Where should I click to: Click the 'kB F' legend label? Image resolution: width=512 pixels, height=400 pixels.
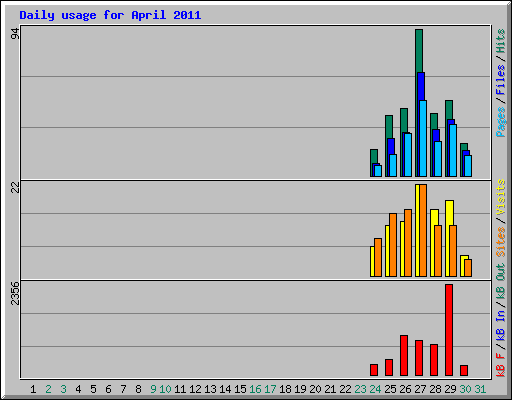500,365
